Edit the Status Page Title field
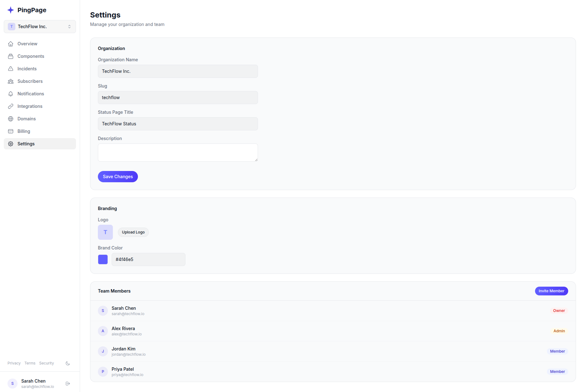 pyautogui.click(x=178, y=124)
